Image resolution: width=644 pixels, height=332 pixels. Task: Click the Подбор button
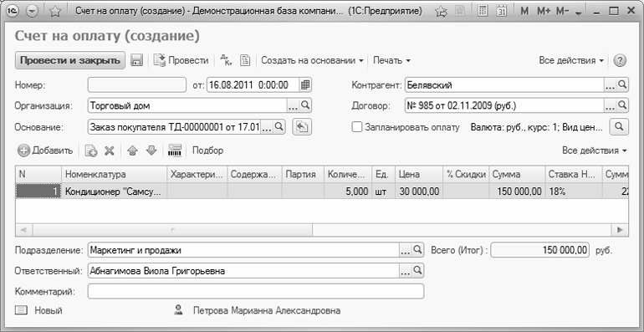tap(207, 151)
